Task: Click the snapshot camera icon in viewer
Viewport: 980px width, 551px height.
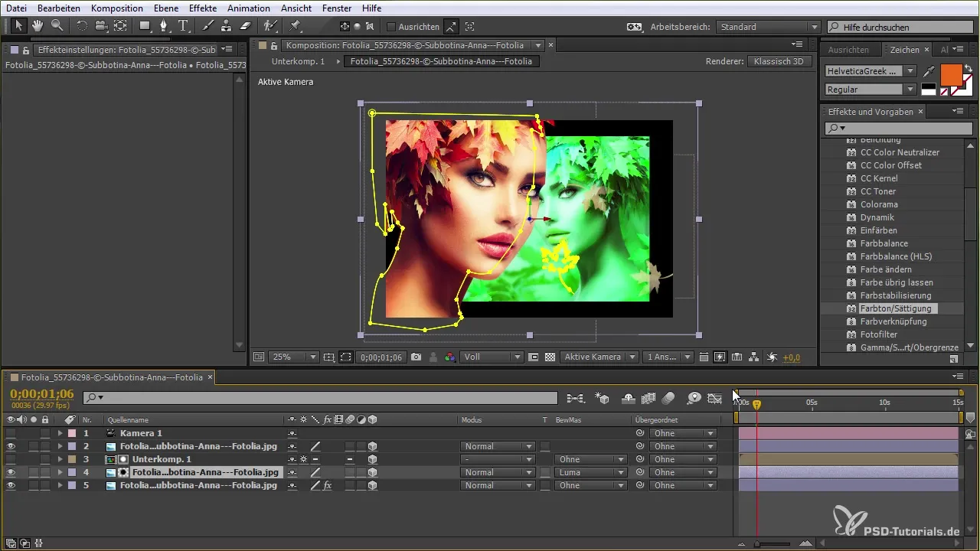Action: click(x=416, y=357)
